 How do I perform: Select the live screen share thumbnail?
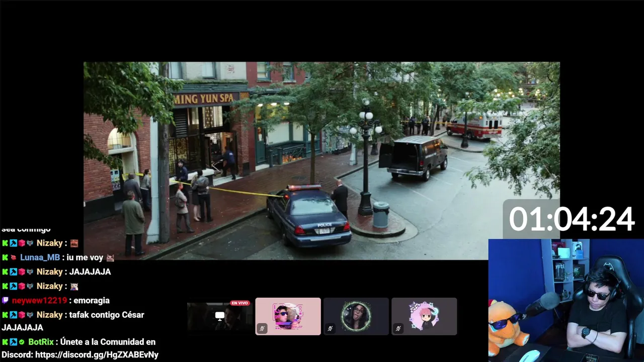[x=220, y=317]
